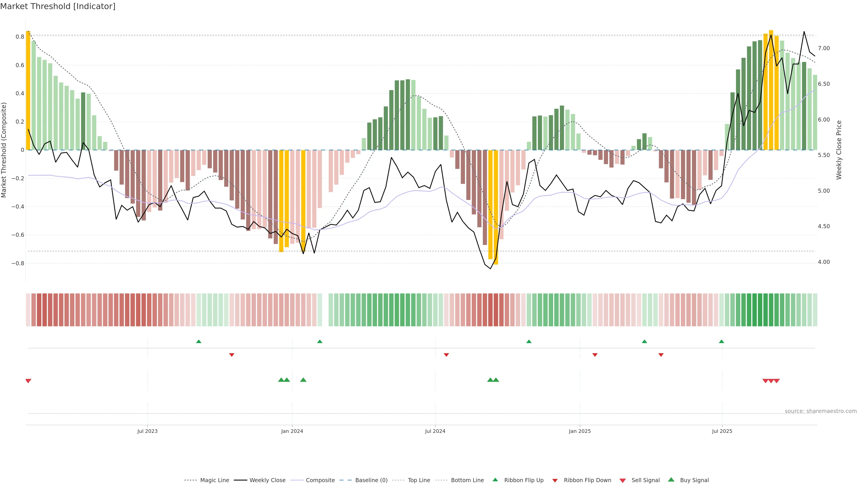The height and width of the screenshot is (488, 868).
Task: Toggle the Baseline (0) legend entry
Action: click(371, 480)
